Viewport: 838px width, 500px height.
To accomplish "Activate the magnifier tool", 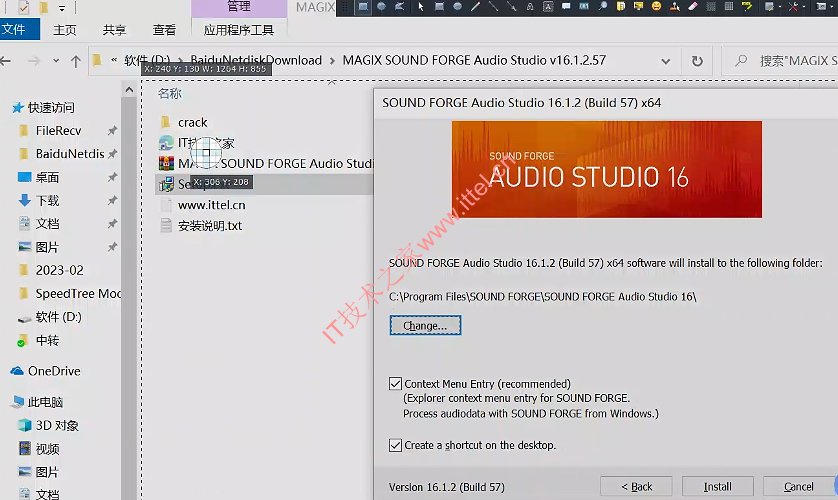I will [x=602, y=6].
